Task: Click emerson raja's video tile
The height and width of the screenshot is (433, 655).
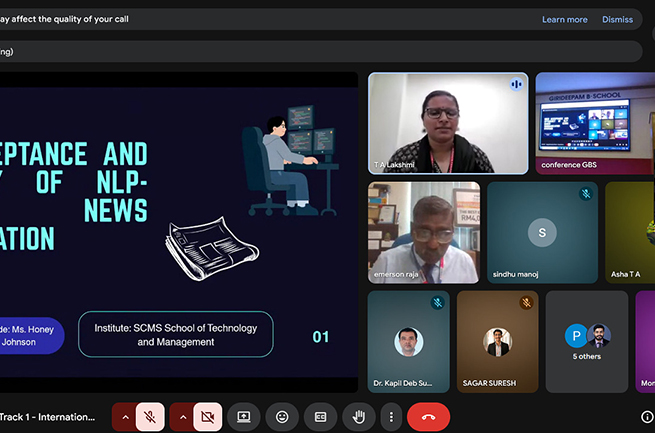Action: [x=424, y=232]
